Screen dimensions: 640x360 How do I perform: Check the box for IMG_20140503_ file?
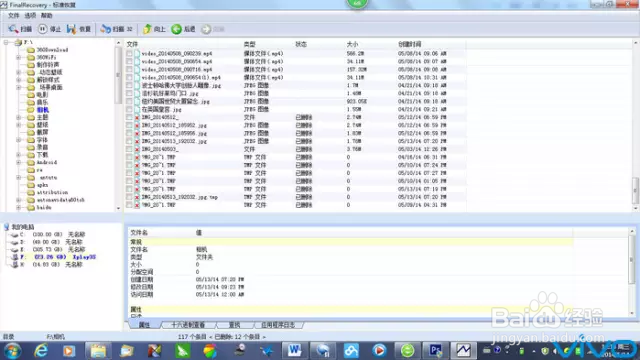click(x=129, y=149)
